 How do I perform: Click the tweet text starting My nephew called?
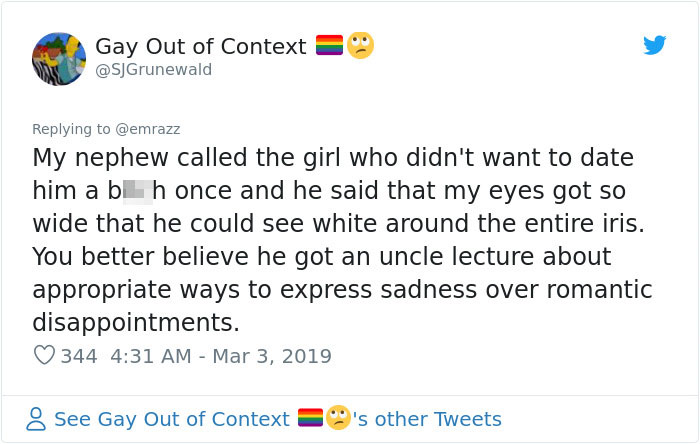point(342,240)
